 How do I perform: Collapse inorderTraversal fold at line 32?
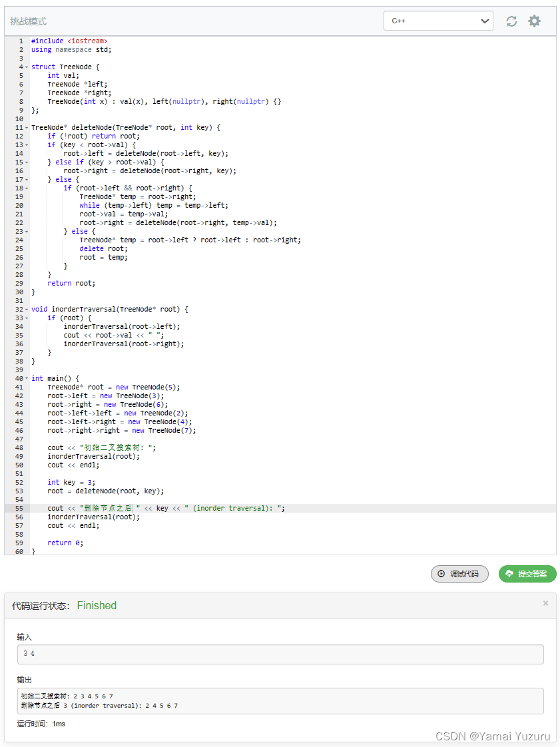coord(27,310)
